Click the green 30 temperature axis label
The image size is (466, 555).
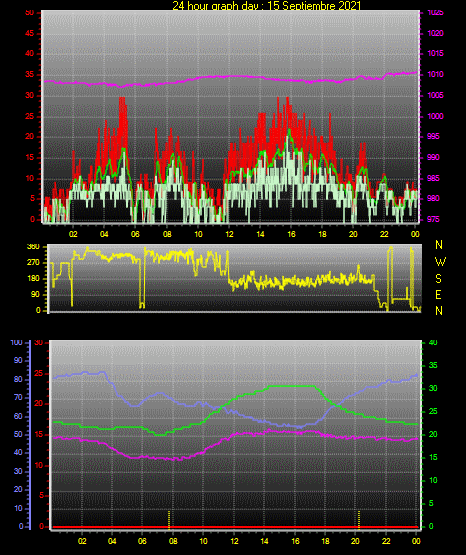tap(433, 388)
